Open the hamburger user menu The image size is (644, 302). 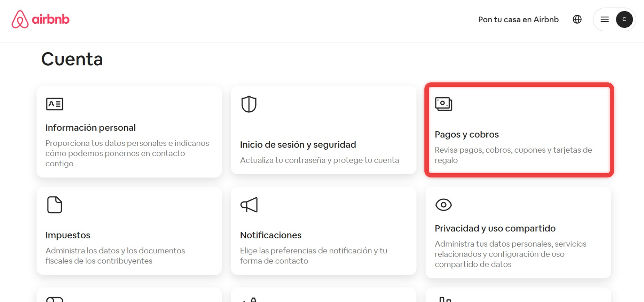point(605,19)
